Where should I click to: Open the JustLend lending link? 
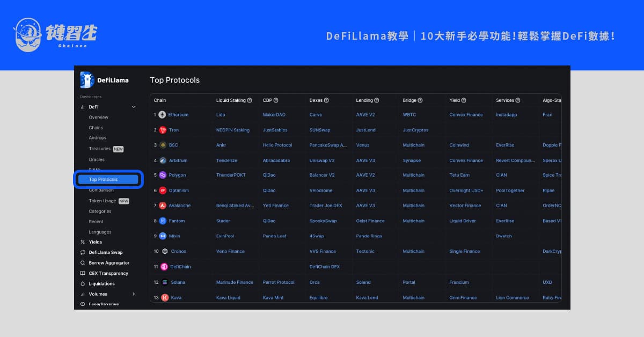coord(366,130)
